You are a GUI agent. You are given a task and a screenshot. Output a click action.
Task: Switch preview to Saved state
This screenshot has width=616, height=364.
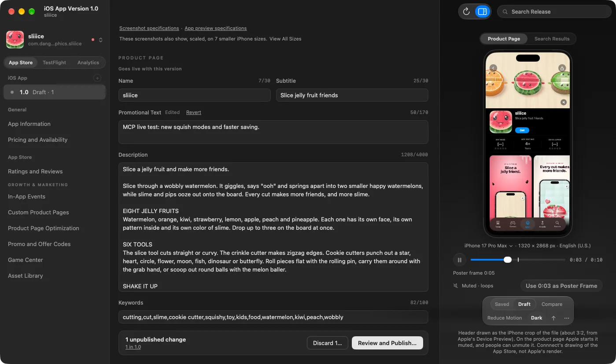(502, 304)
